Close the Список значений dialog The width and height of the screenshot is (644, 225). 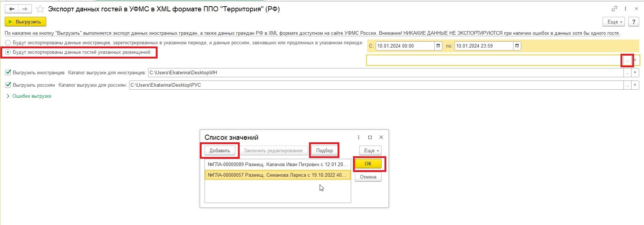381,137
